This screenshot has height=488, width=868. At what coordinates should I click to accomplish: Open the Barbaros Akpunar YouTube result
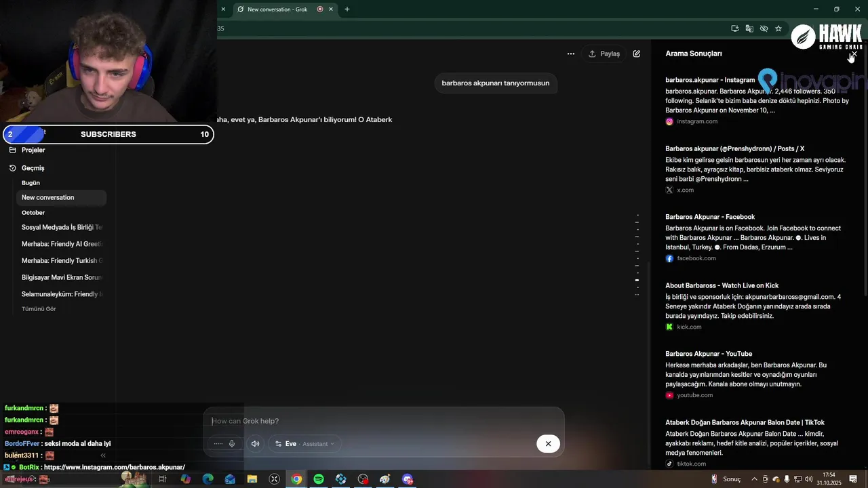click(709, 354)
